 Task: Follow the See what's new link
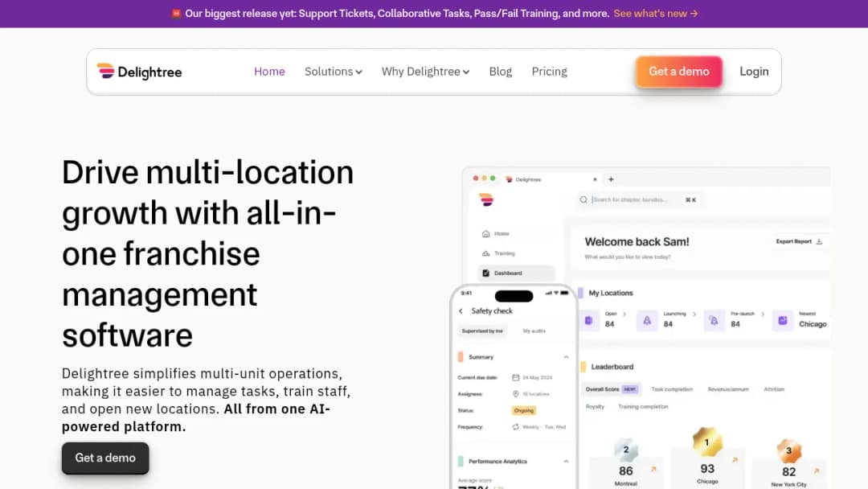[x=656, y=14]
